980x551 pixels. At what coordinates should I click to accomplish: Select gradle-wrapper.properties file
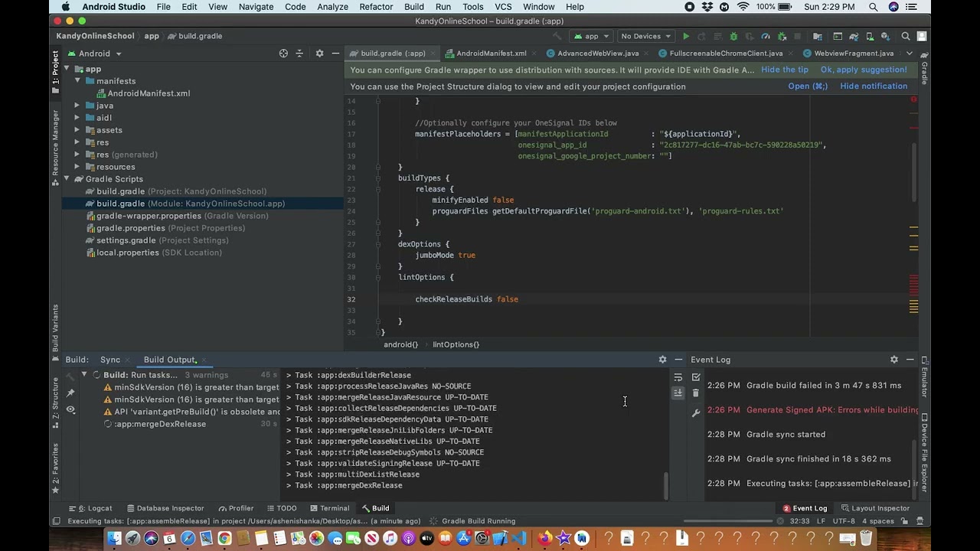coord(177,216)
